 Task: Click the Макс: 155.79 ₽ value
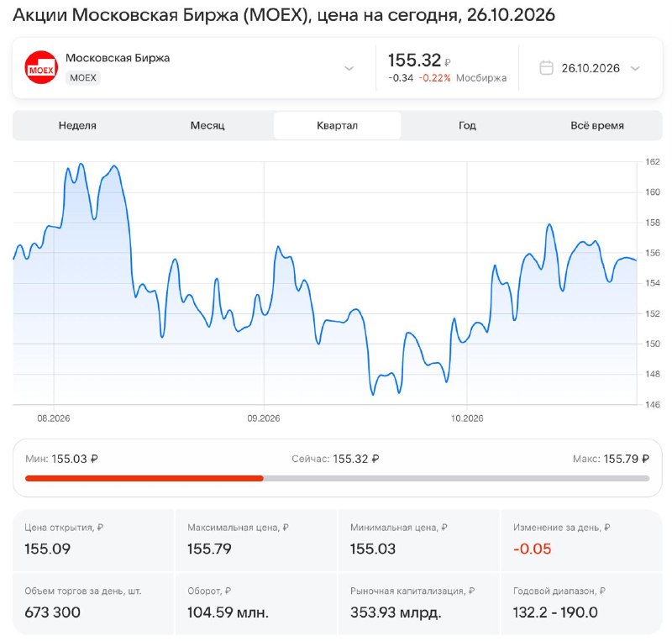pos(611,460)
